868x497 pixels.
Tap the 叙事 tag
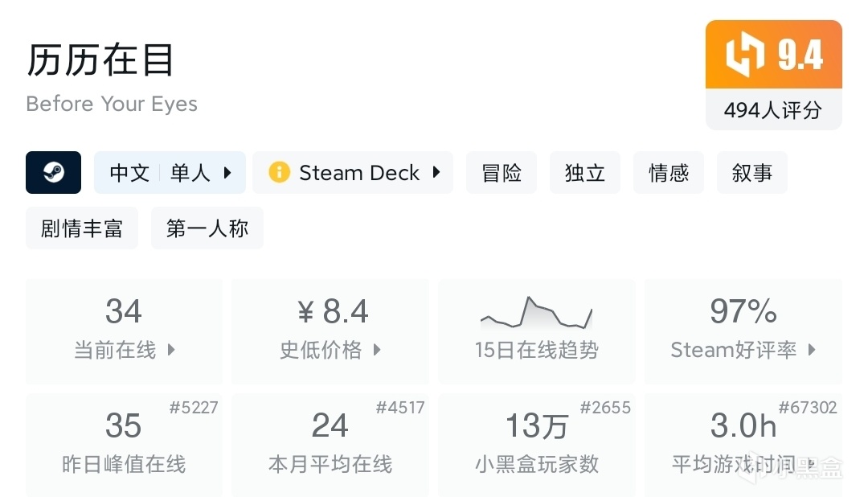coord(752,172)
